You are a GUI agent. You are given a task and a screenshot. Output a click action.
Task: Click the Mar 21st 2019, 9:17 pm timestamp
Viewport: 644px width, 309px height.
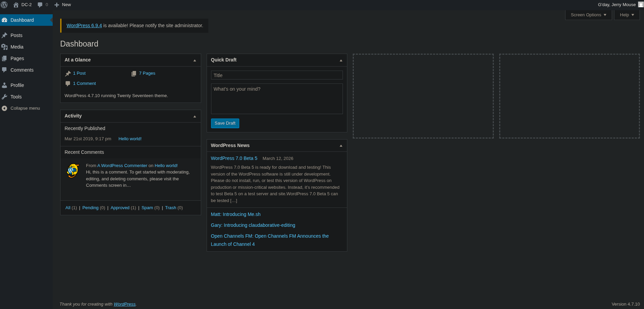pos(88,139)
